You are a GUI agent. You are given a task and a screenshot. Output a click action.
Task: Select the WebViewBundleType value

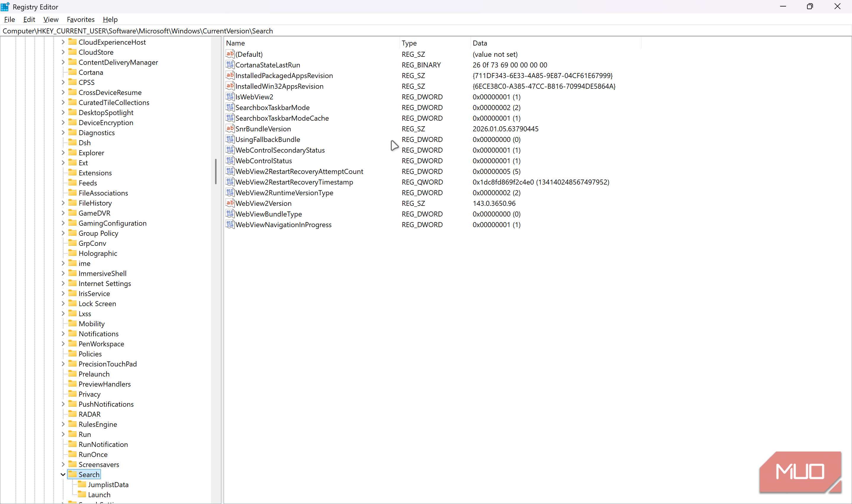(269, 214)
